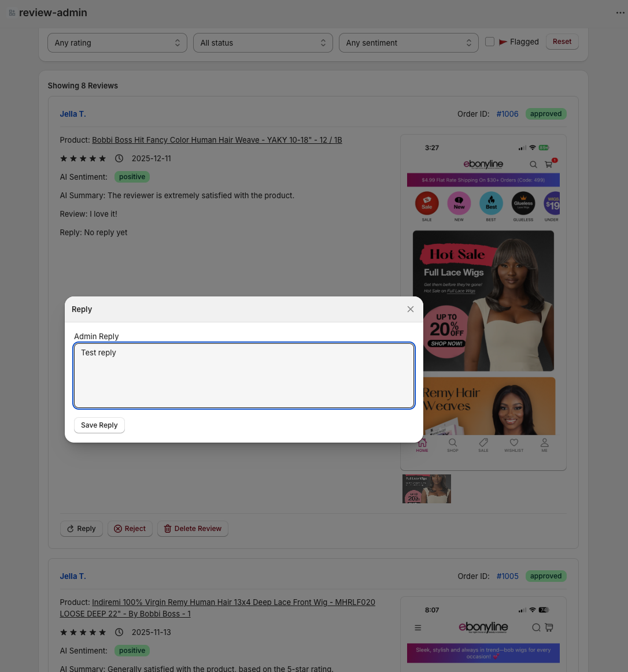Click the review-admin app icon

[12, 13]
